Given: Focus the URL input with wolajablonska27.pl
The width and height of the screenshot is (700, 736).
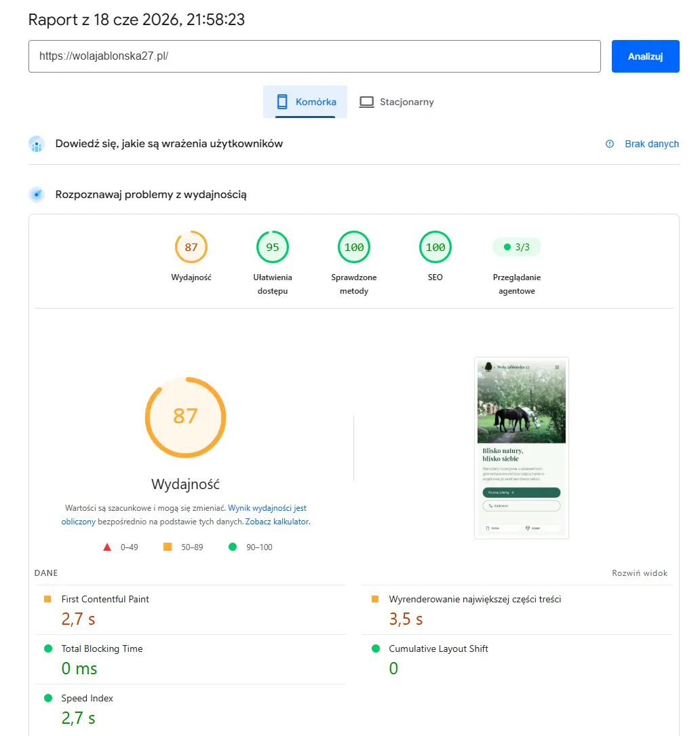Looking at the screenshot, I should click(x=315, y=56).
